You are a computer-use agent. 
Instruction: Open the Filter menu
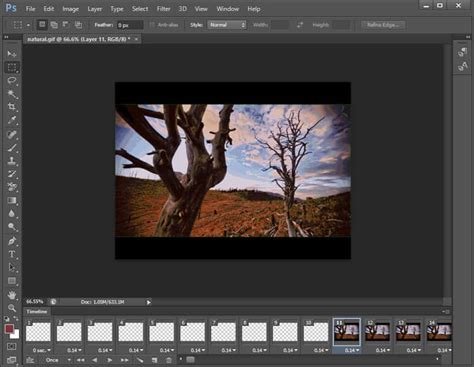tap(163, 9)
